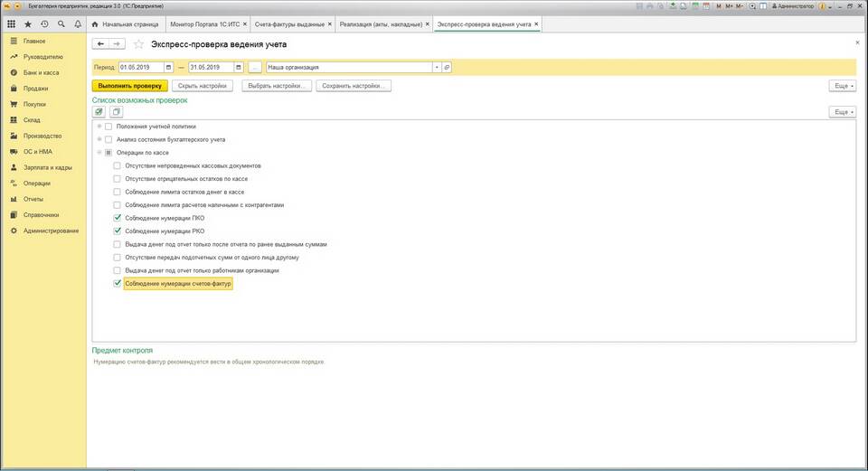868x471 pixels.
Task: Click end date field 31.05.2019
Action: point(212,67)
